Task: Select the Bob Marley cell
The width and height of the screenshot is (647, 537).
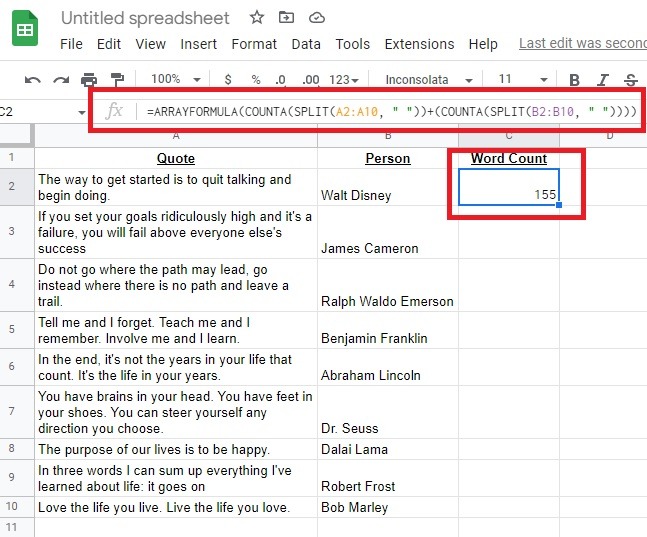Action: [387, 507]
